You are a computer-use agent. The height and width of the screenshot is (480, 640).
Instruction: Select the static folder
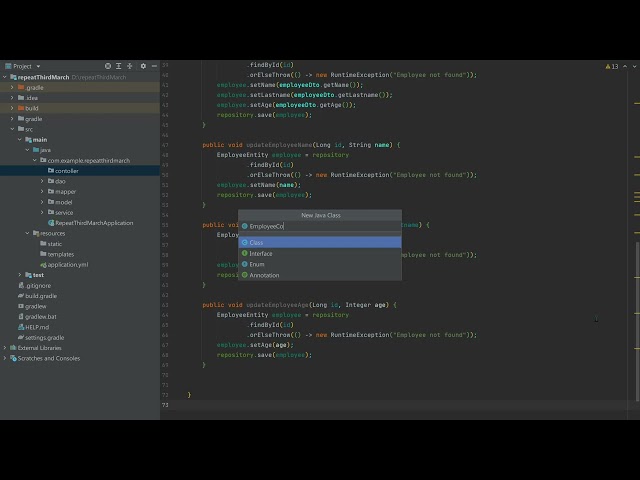tap(54, 244)
